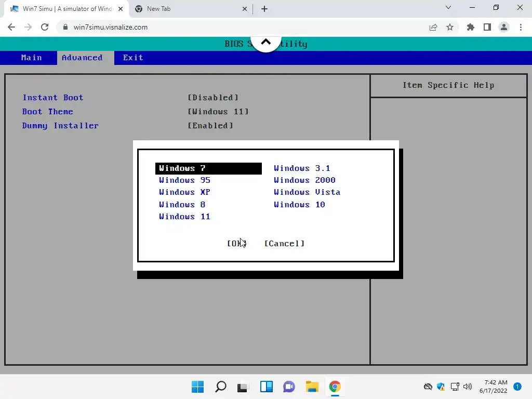Open Chat icon on taskbar

pyautogui.click(x=289, y=387)
